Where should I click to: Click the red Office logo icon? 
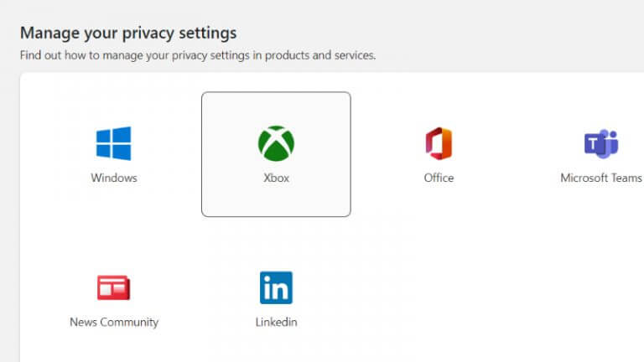439,143
